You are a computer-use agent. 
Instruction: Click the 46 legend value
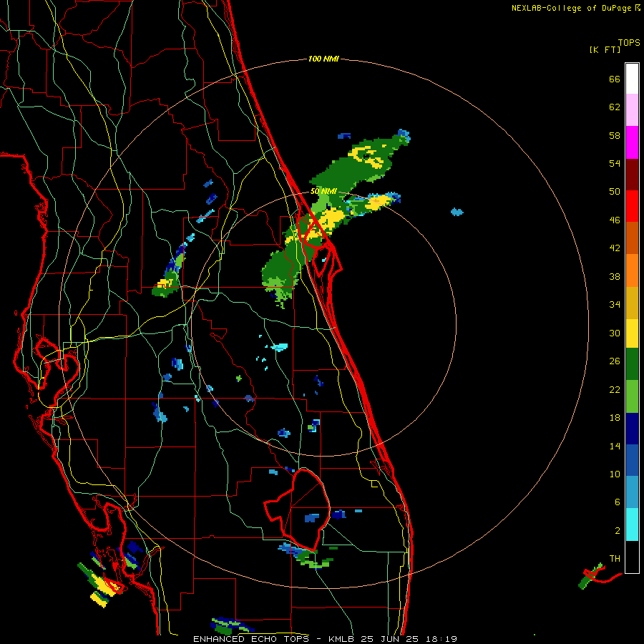tap(615, 220)
